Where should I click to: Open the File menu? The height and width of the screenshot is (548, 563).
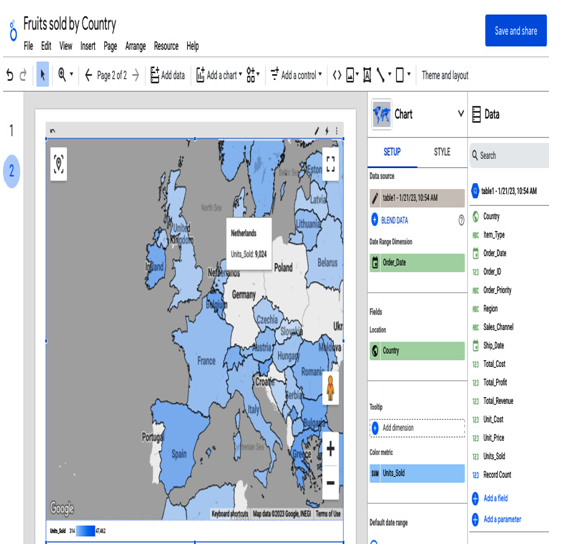pyautogui.click(x=28, y=46)
